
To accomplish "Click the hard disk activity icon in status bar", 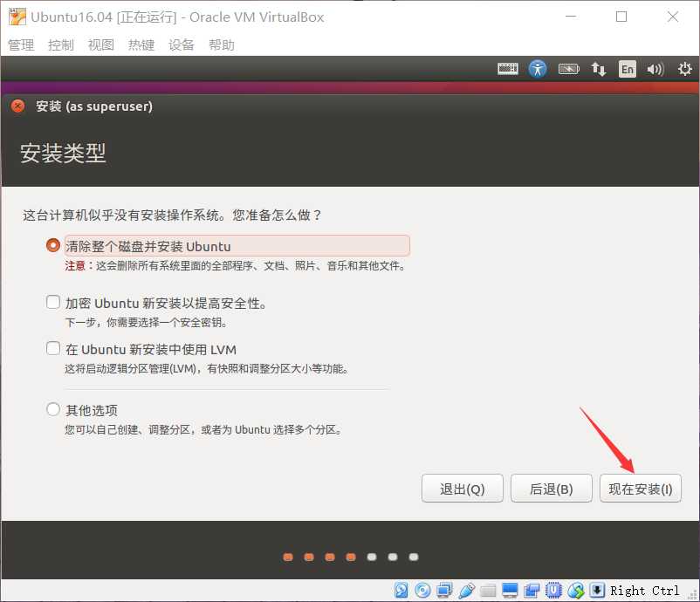I will [401, 591].
